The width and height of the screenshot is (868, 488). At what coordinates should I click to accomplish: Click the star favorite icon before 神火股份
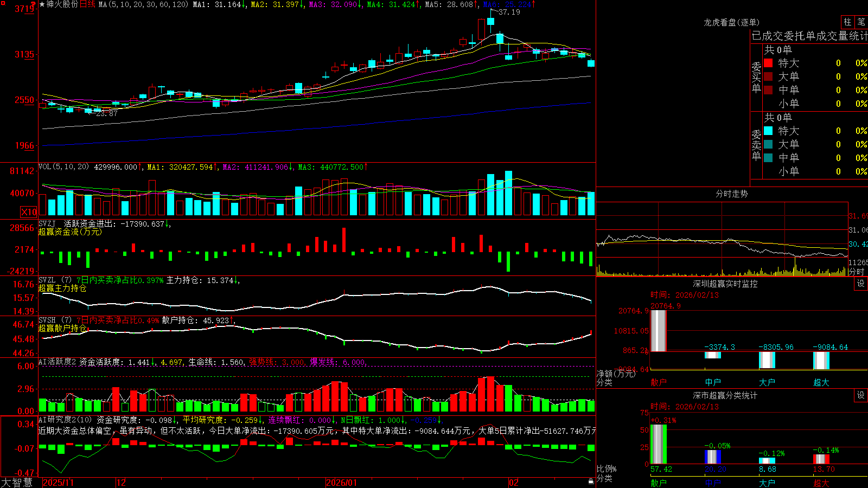coord(42,4)
